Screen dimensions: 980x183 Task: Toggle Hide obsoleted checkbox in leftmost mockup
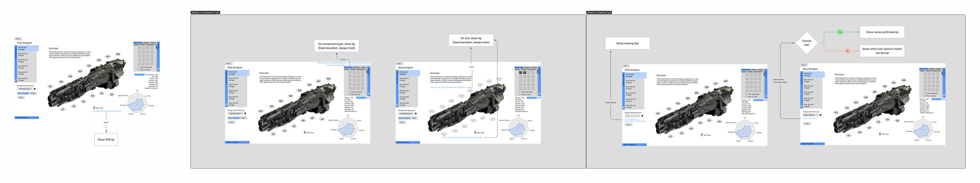(139, 67)
